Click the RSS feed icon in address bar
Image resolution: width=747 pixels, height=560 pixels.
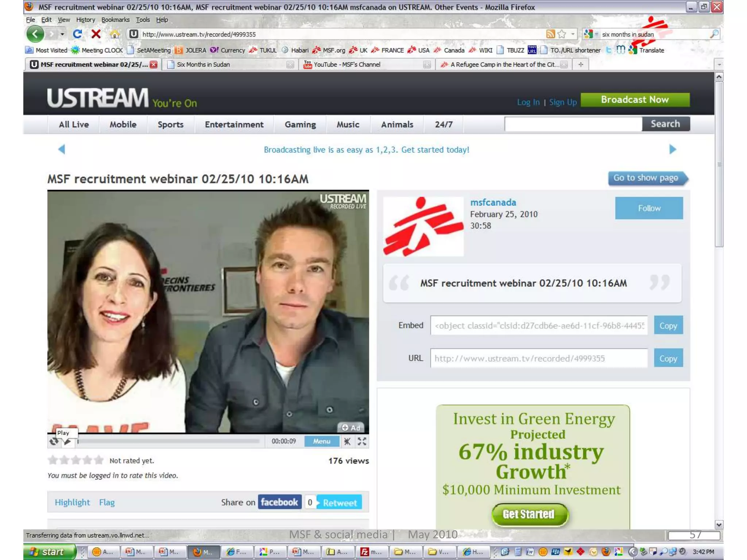pos(550,34)
